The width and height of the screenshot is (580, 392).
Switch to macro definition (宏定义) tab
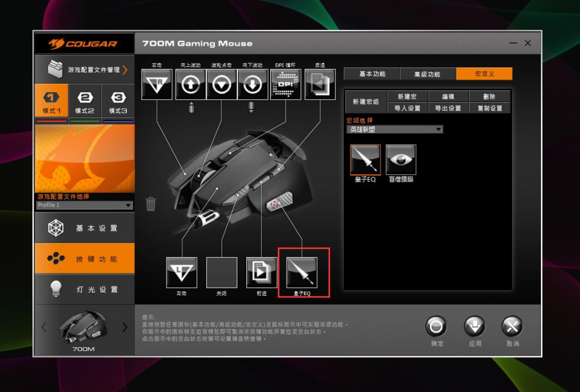tap(484, 74)
